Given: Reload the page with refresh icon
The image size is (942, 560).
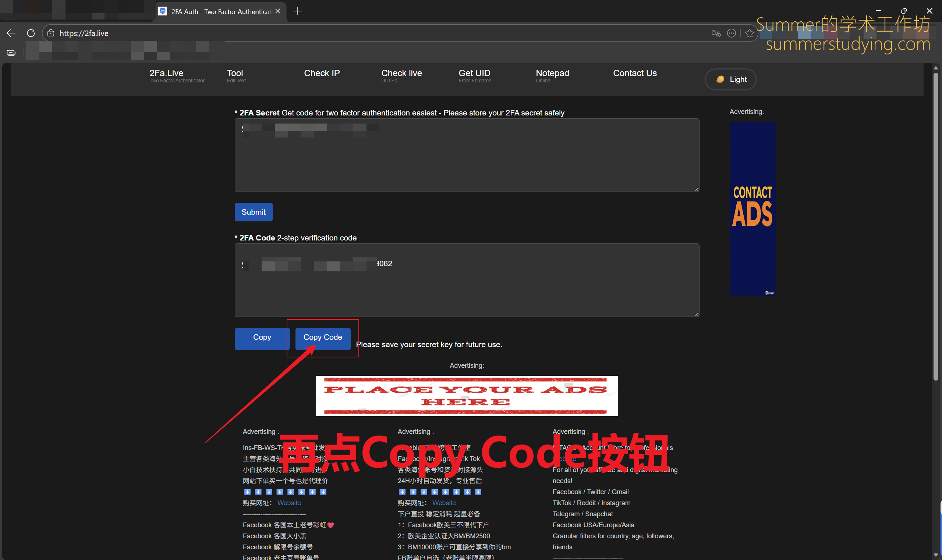Looking at the screenshot, I should [x=31, y=33].
